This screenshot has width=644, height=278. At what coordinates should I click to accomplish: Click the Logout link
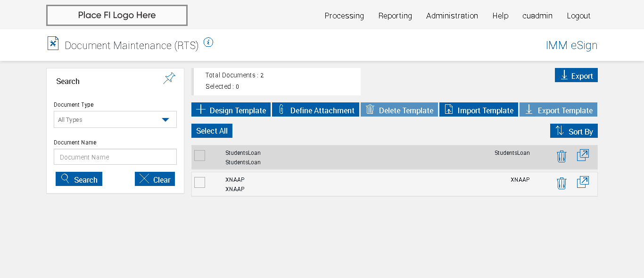[578, 16]
